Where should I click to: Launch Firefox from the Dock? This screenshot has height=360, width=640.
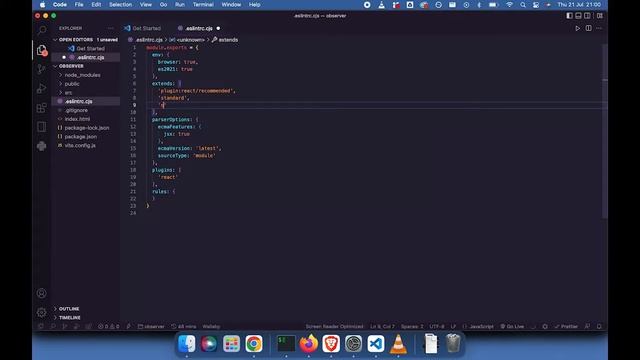pos(309,344)
